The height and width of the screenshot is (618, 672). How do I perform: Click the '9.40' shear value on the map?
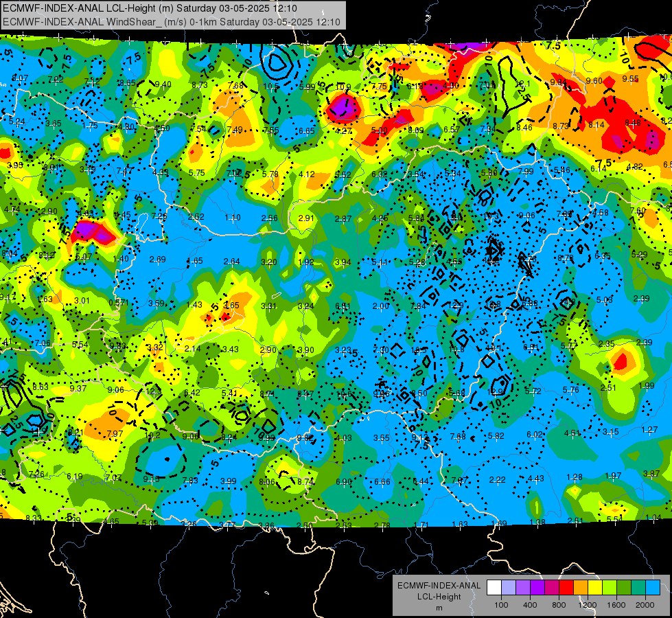coord(163,84)
